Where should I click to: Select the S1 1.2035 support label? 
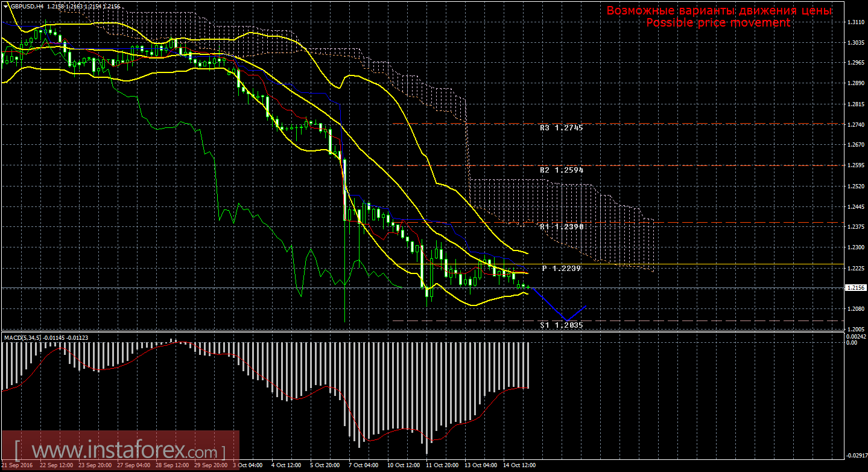coord(562,325)
